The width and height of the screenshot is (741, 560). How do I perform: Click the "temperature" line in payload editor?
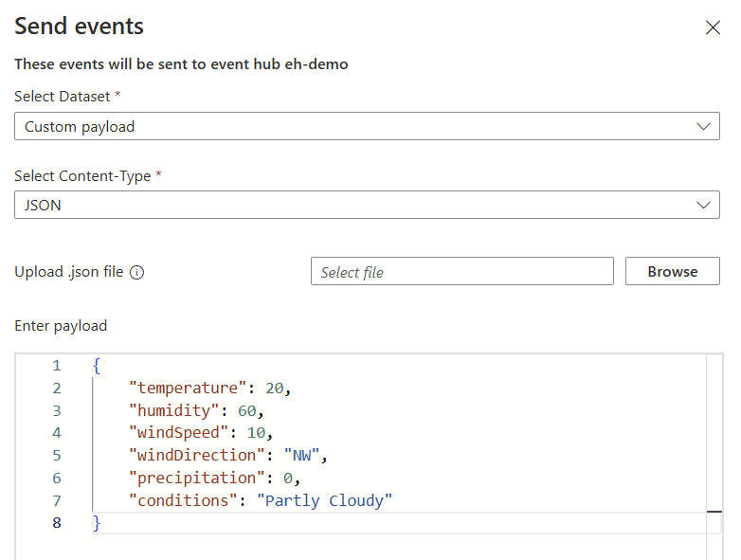click(x=209, y=388)
